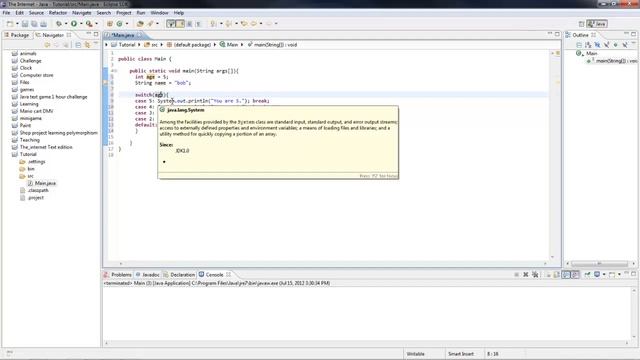Select the Tutorial project folder
This screenshot has height=360, width=640.
28,154
